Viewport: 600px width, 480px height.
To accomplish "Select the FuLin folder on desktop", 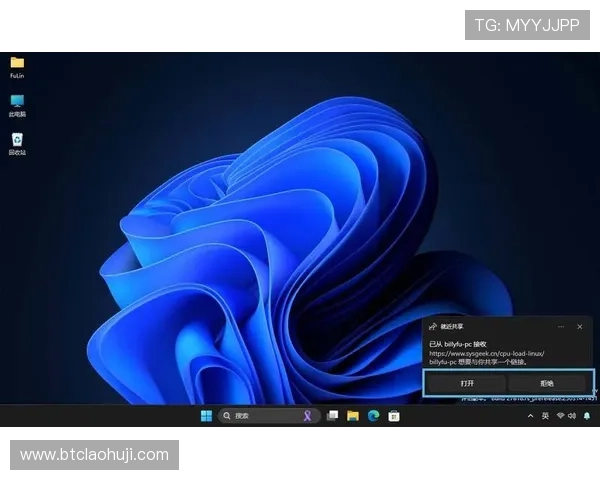I will tap(17, 65).
